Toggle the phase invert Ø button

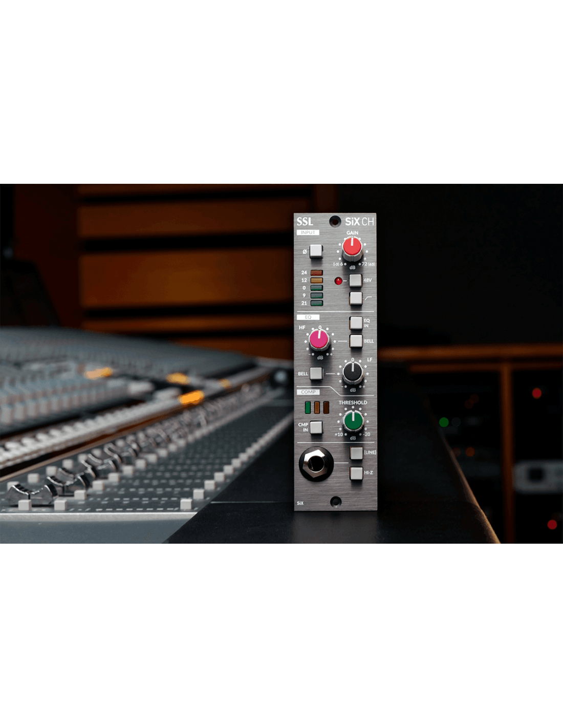pos(316,251)
